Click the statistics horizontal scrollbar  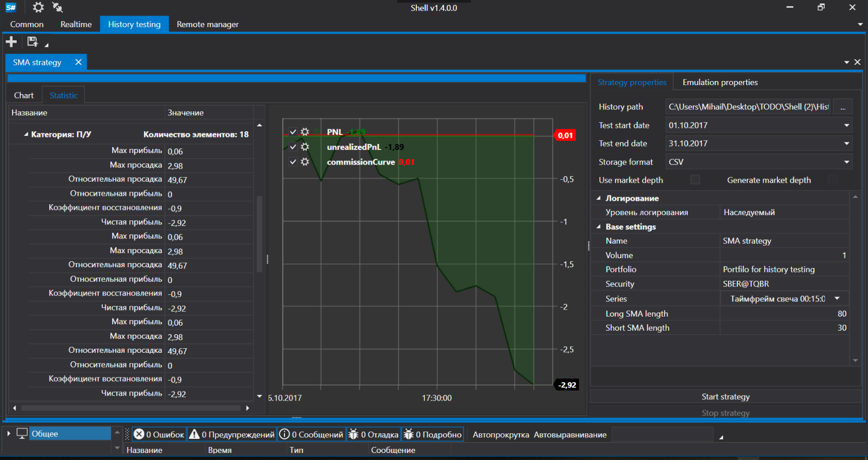coord(131,408)
